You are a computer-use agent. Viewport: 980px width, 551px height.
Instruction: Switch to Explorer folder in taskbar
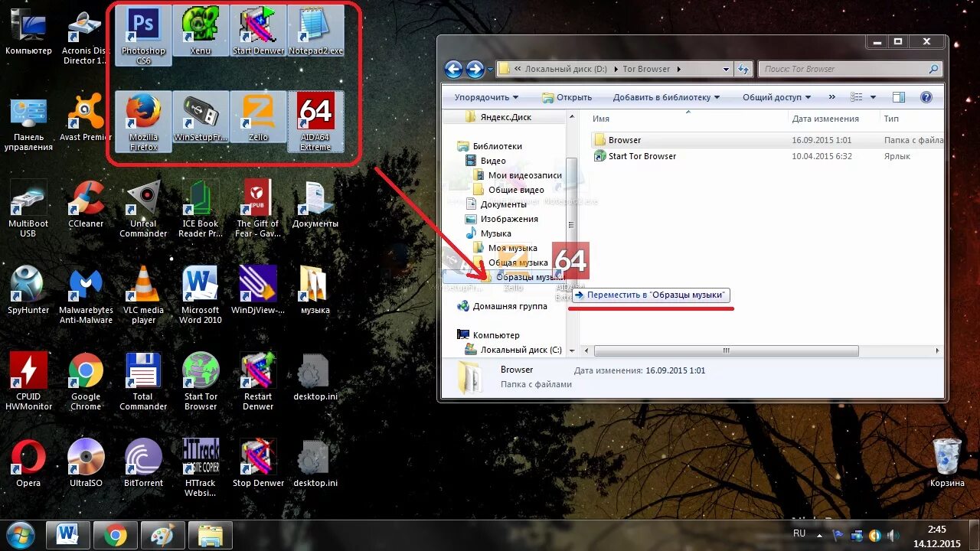tap(211, 535)
